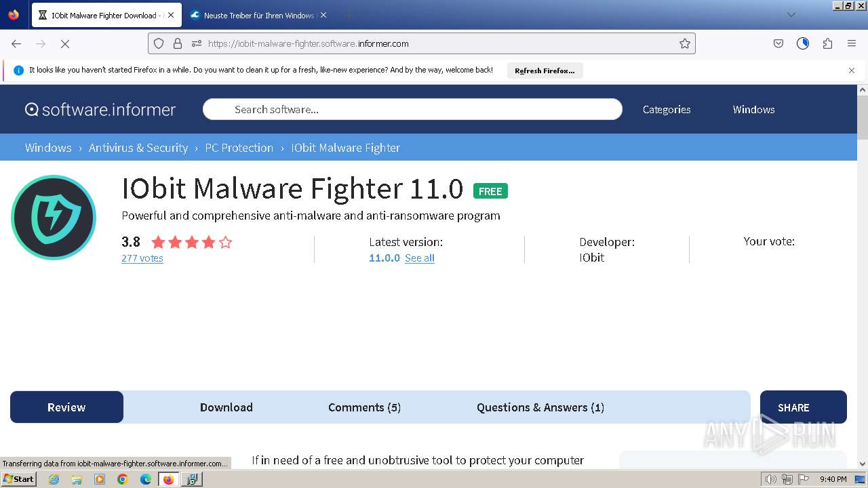The image size is (868, 488).
Task: Open the Windows Start menu
Action: pyautogui.click(x=19, y=479)
